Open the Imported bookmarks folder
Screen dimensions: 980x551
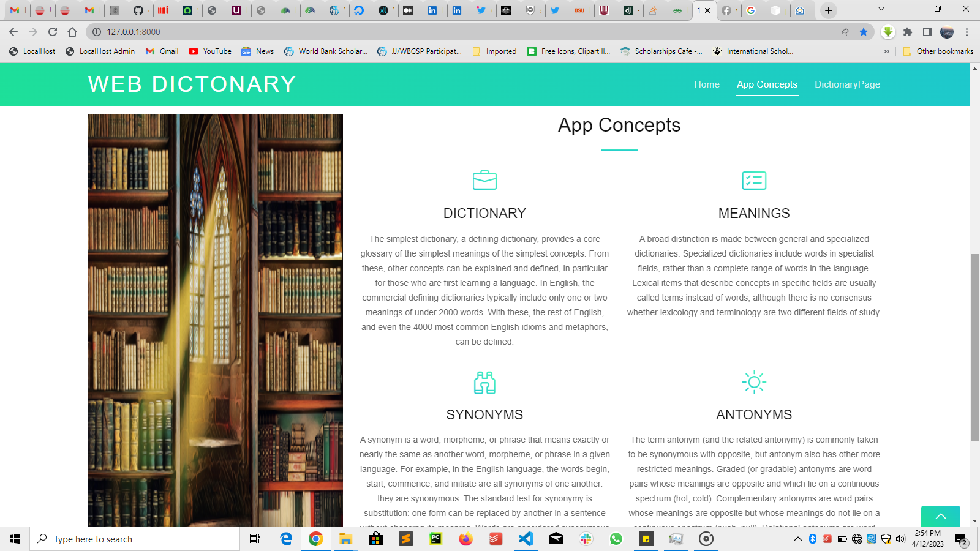point(495,51)
